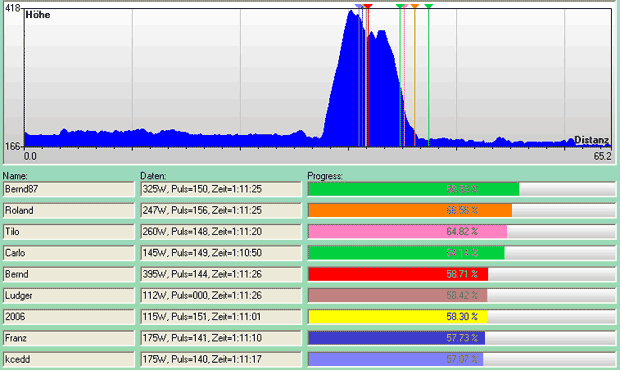Select the Ludger name field

pos(69,295)
